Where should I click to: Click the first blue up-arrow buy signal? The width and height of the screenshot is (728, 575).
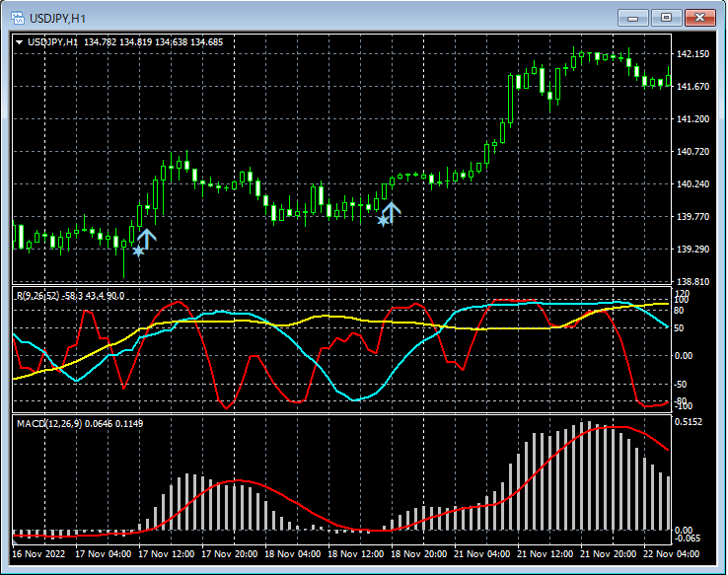pyautogui.click(x=146, y=238)
